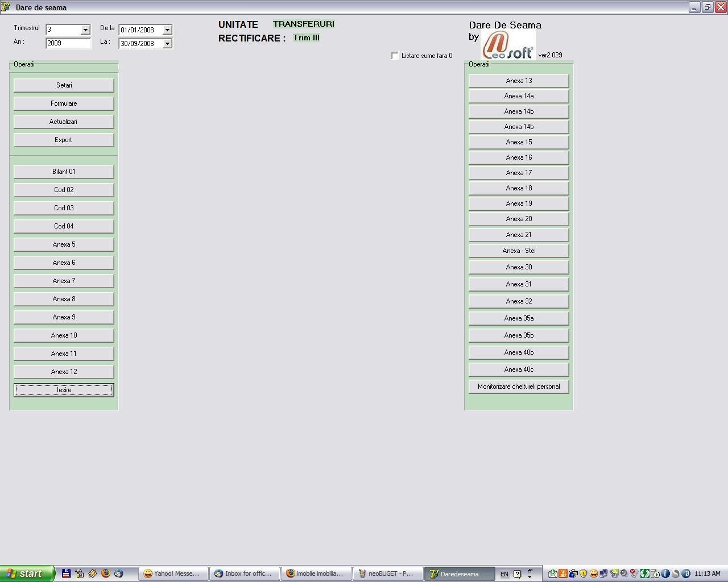Click the ver2.029 version text
Screen dimensions: 728x582
pos(550,55)
